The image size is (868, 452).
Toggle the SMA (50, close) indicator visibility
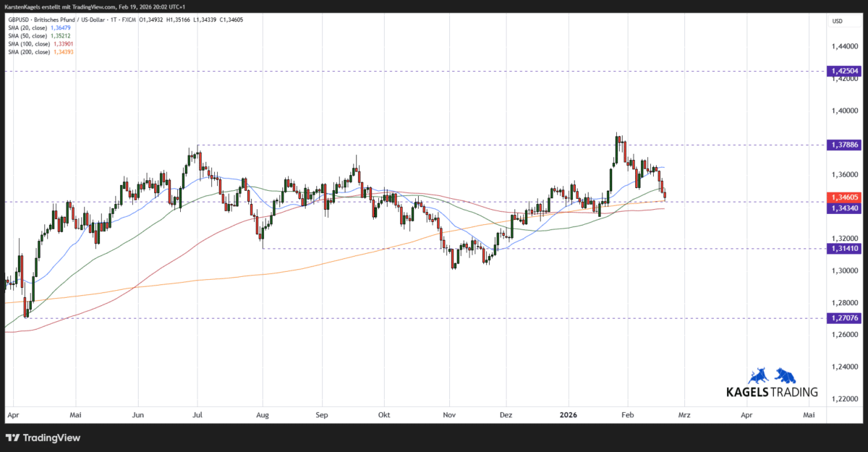29,35
